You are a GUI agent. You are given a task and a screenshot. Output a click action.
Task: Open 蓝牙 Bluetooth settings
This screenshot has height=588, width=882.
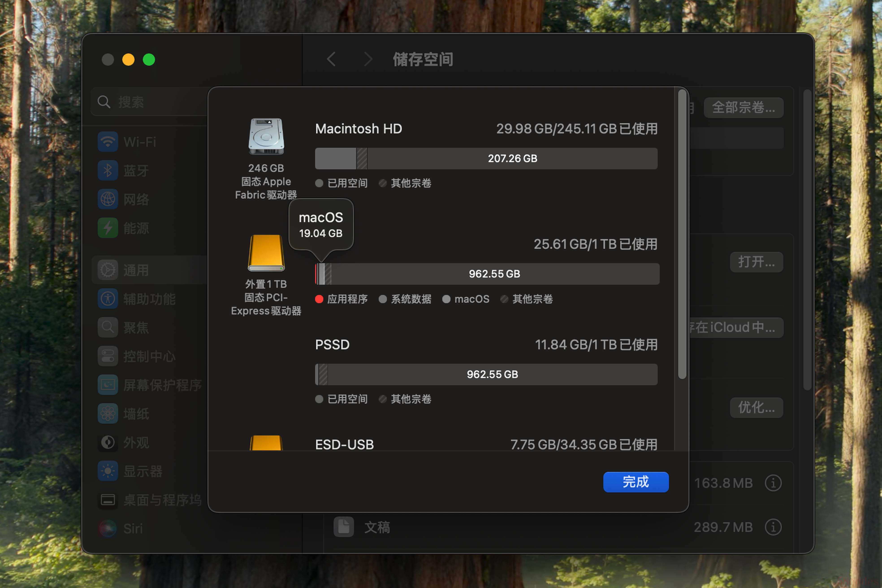tap(136, 171)
